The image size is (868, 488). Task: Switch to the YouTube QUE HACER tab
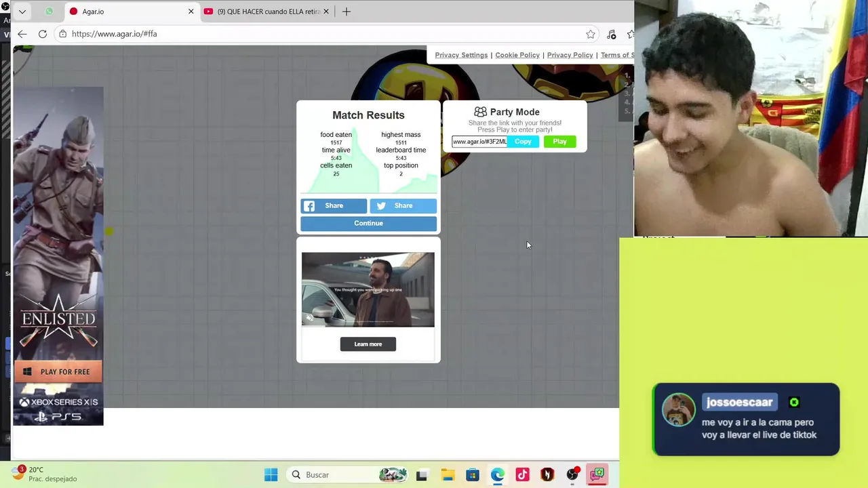[267, 12]
